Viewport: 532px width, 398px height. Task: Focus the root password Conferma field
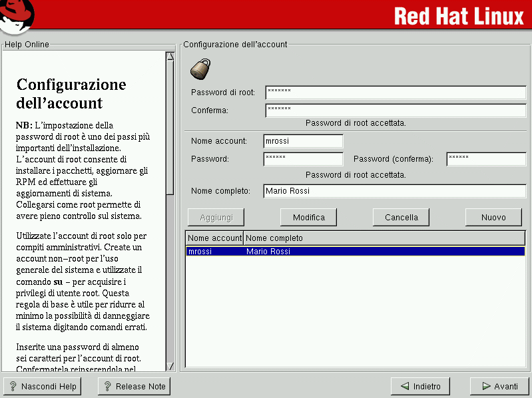point(395,110)
